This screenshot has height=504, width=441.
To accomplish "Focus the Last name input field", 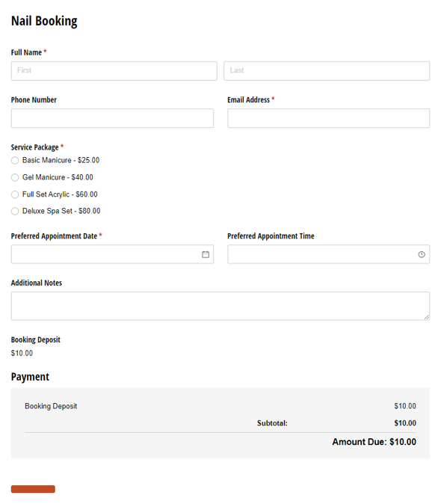I will (x=327, y=71).
